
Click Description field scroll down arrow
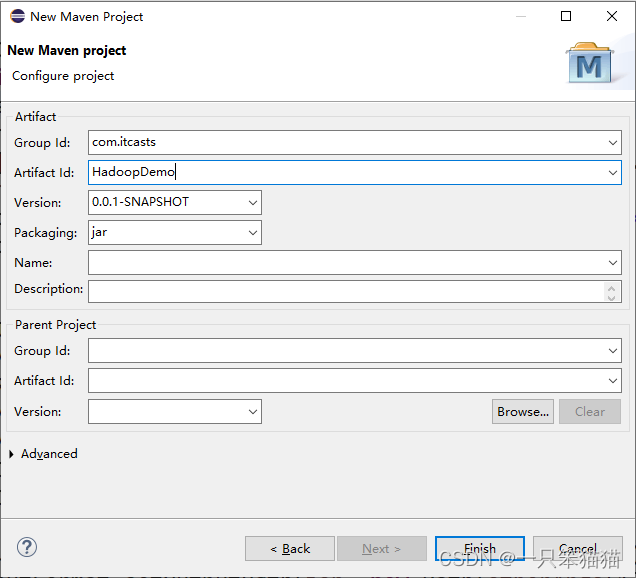[613, 296]
